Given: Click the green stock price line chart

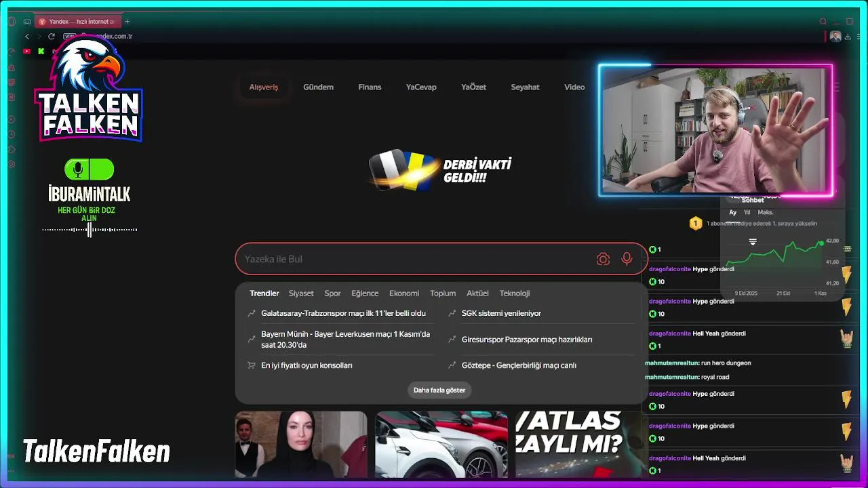Looking at the screenshot, I should [x=773, y=254].
